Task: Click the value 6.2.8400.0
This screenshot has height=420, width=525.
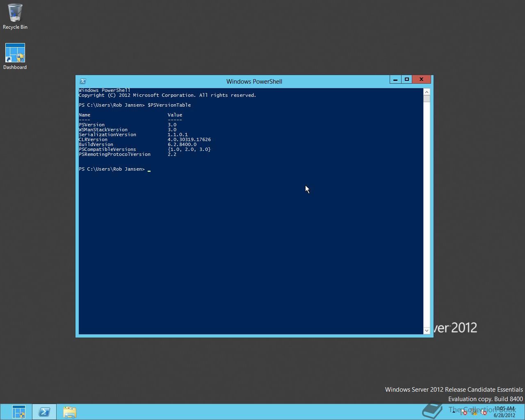Action: coord(182,144)
